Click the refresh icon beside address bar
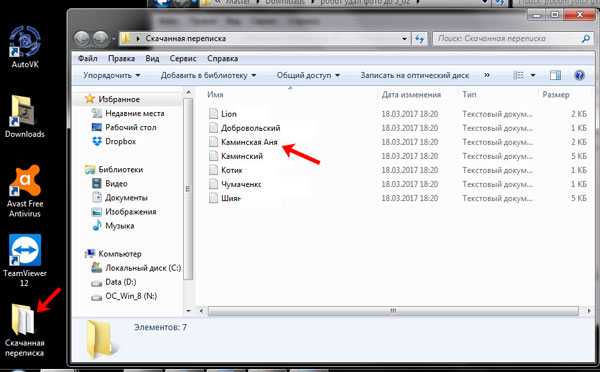 [x=420, y=39]
